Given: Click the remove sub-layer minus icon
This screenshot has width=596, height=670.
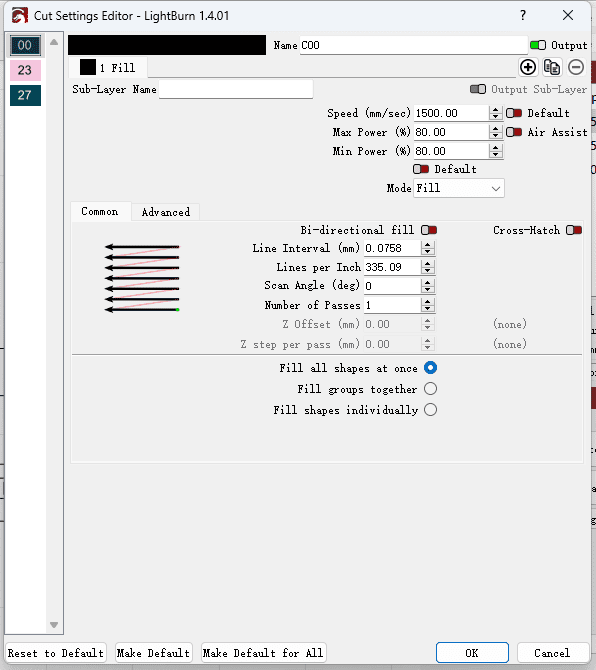Looking at the screenshot, I should pos(576,68).
